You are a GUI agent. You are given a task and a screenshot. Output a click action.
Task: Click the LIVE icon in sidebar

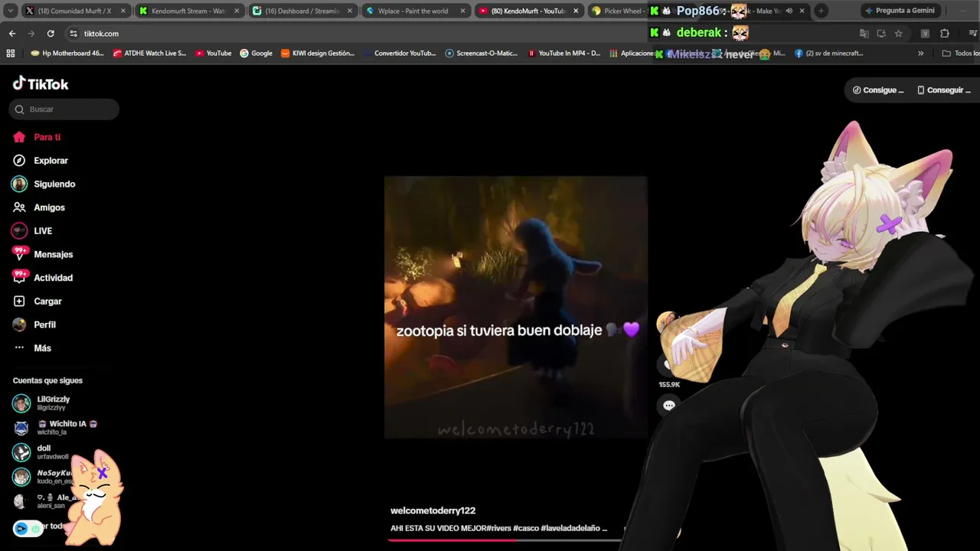pyautogui.click(x=19, y=231)
